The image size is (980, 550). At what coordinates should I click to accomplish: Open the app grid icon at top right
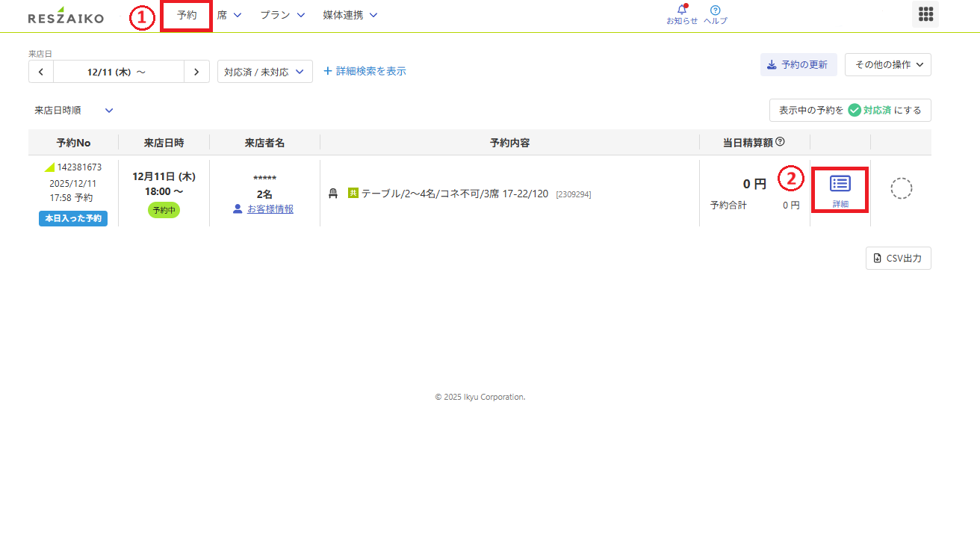(925, 14)
